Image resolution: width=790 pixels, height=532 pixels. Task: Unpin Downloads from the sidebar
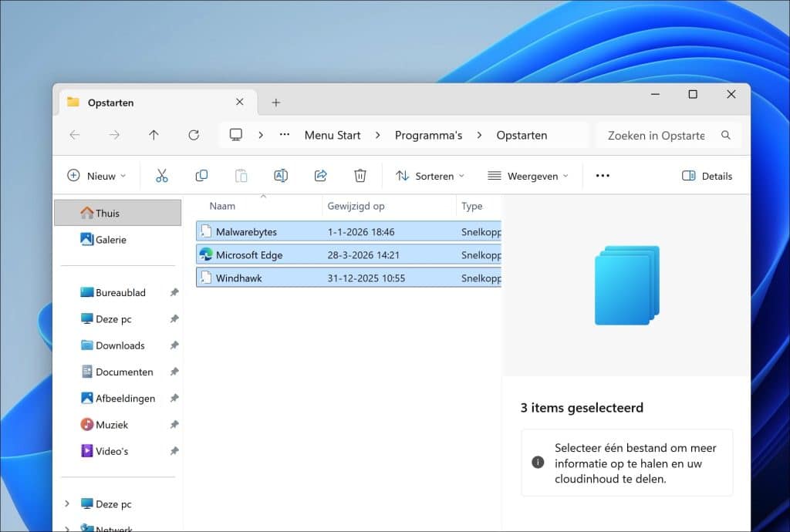pos(174,345)
